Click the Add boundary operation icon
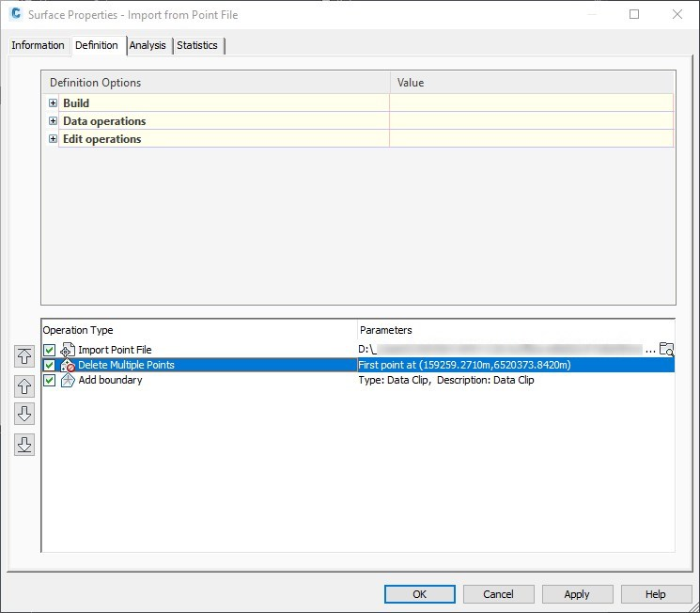Image resolution: width=700 pixels, height=613 pixels. pos(68,380)
